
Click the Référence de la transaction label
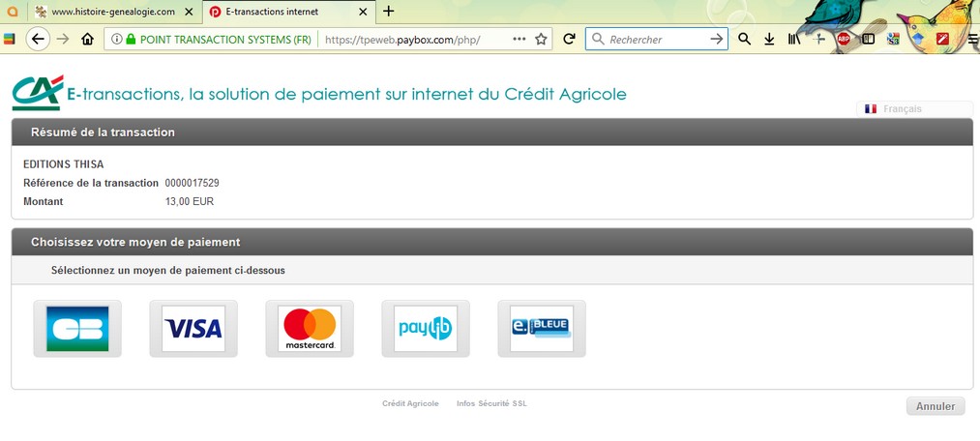(91, 183)
